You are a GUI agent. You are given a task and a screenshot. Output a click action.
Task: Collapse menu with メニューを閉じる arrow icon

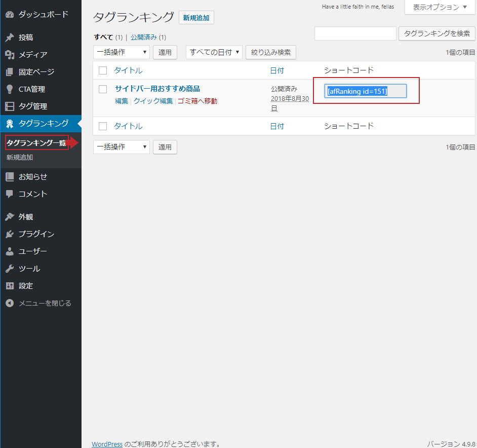point(10,303)
